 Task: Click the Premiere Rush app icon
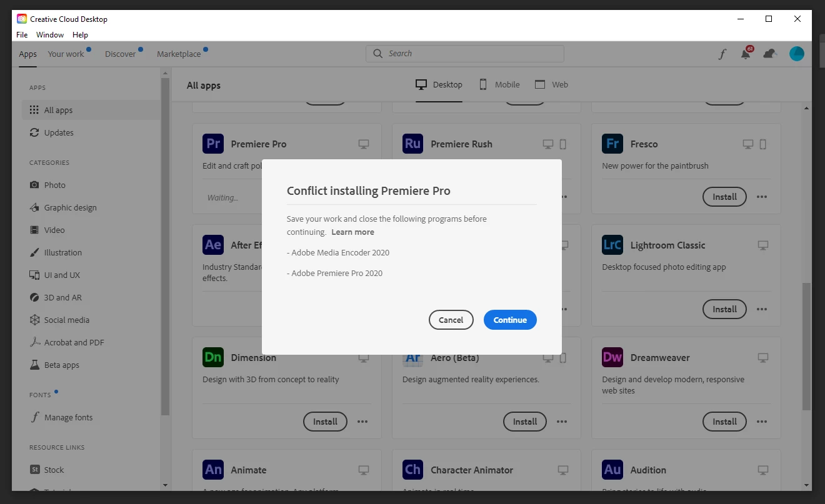[413, 144]
